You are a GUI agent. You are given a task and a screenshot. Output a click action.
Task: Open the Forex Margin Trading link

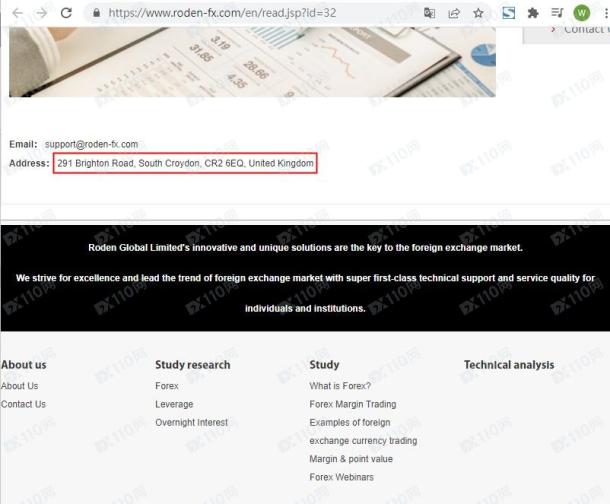[353, 404]
